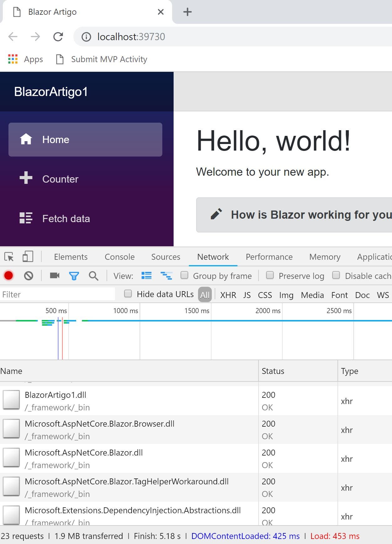Toggle the device toolbar
Image resolution: width=392 pixels, height=544 pixels.
28,257
